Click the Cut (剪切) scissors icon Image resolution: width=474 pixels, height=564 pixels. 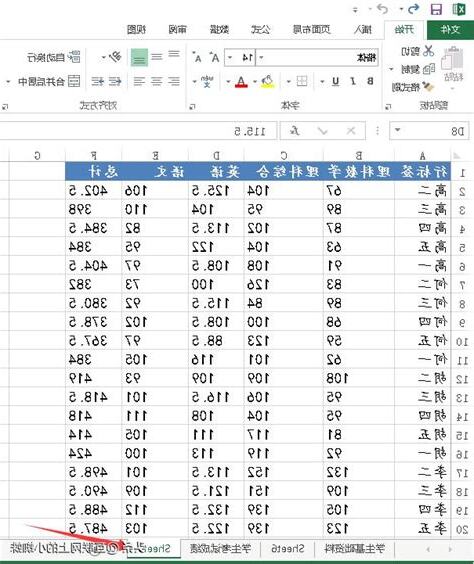(x=428, y=51)
